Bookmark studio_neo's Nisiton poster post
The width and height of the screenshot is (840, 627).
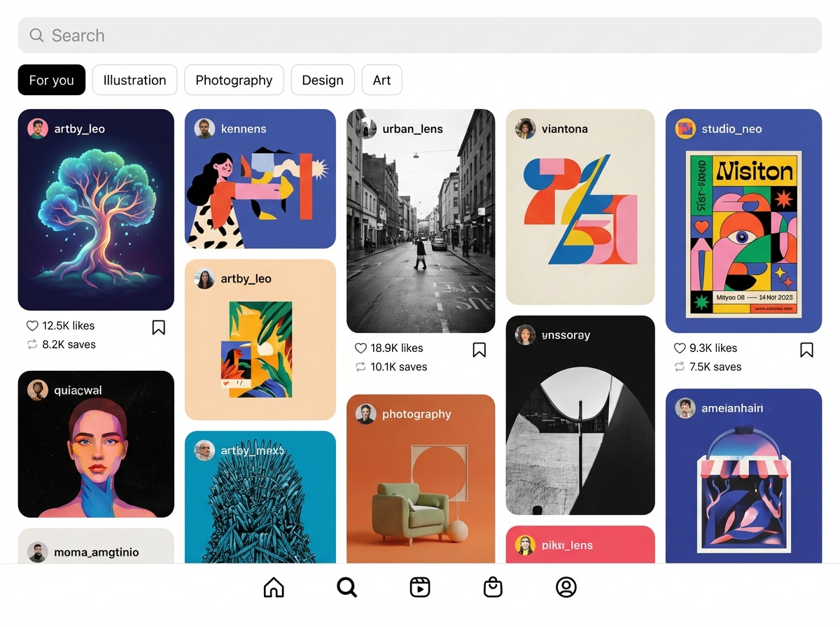tap(806, 349)
